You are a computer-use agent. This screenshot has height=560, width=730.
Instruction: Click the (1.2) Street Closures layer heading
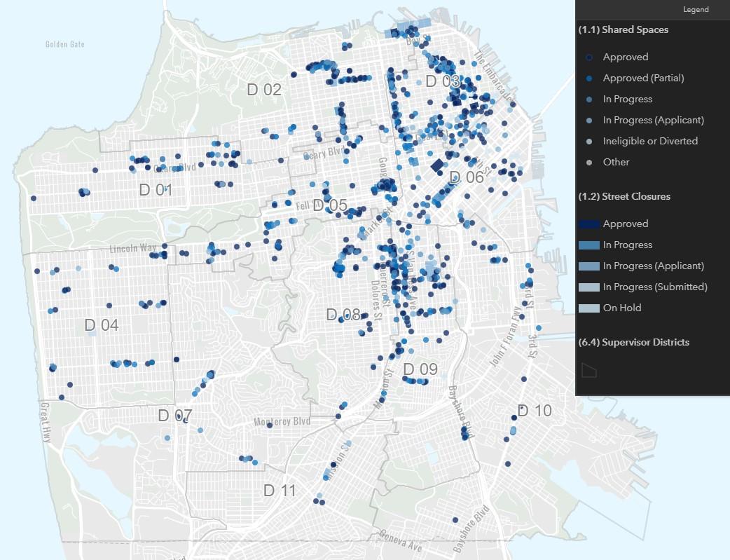pos(624,196)
